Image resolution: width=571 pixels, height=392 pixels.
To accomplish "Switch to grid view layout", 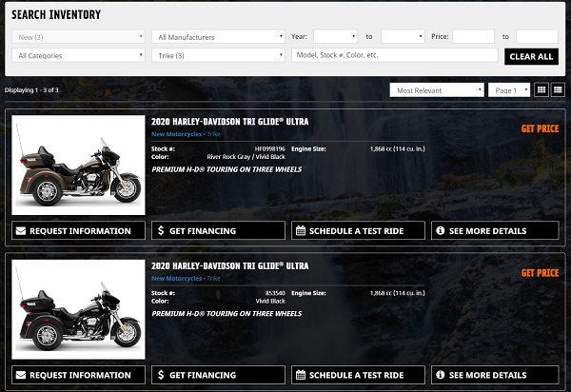I will tap(541, 89).
